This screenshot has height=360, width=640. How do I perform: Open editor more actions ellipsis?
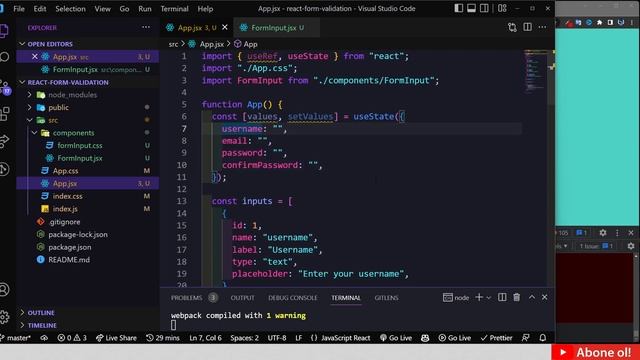tap(542, 27)
